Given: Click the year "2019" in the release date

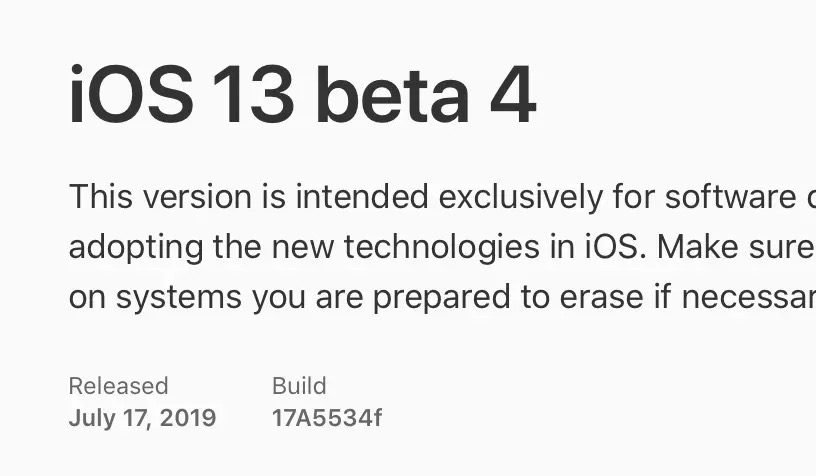Looking at the screenshot, I should click(x=187, y=418).
